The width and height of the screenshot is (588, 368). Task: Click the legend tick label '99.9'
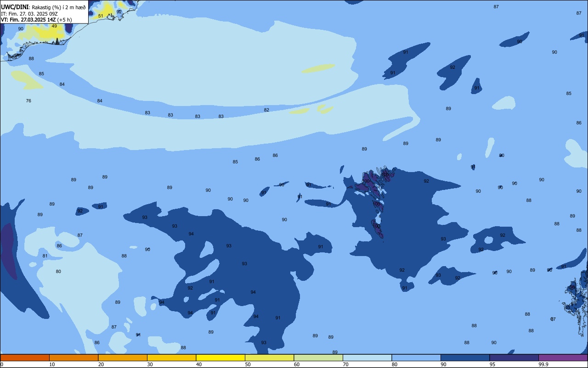544,364
